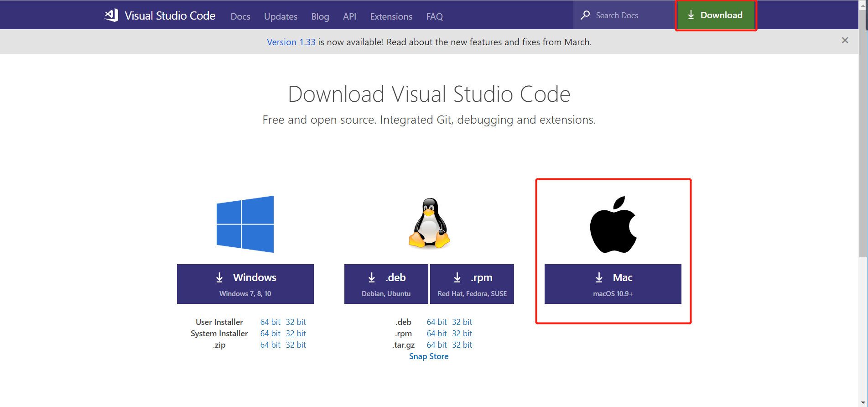This screenshot has height=407, width=868.
Task: Get the Windows .zip 32 bit
Action: click(296, 345)
